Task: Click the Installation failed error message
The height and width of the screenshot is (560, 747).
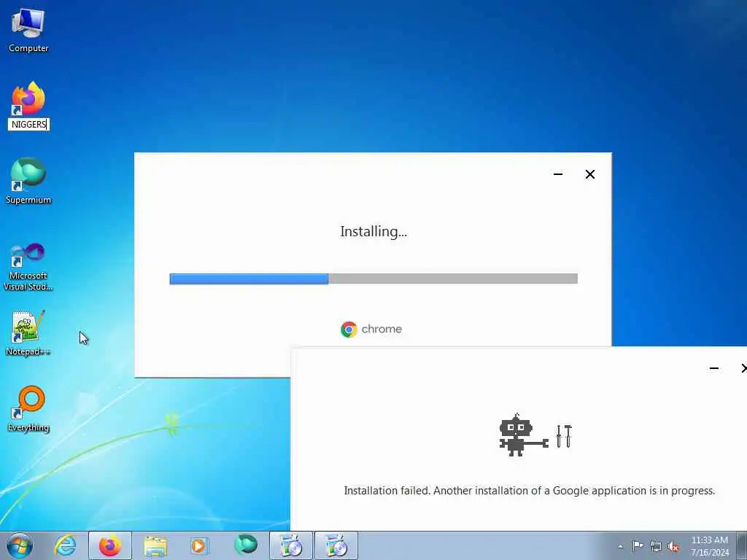Action: click(x=530, y=491)
